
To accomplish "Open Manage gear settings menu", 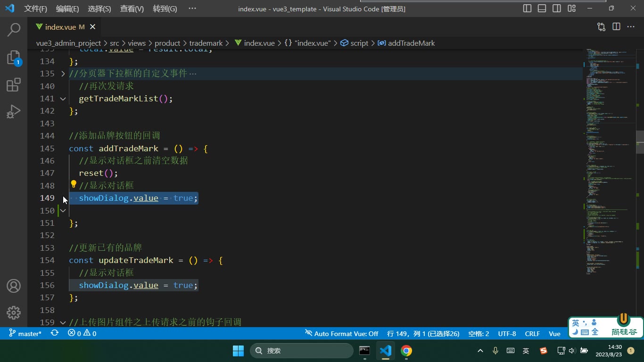I will coord(14,313).
